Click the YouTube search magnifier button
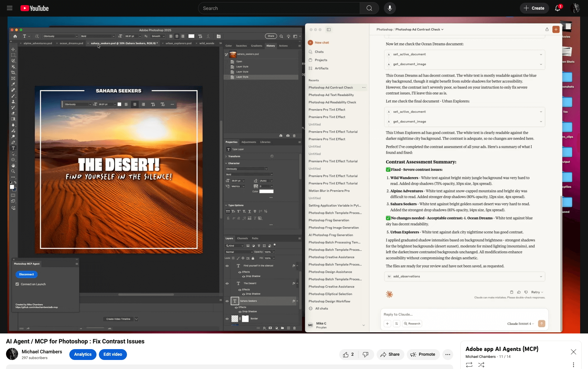This screenshot has width=588, height=369. click(369, 8)
